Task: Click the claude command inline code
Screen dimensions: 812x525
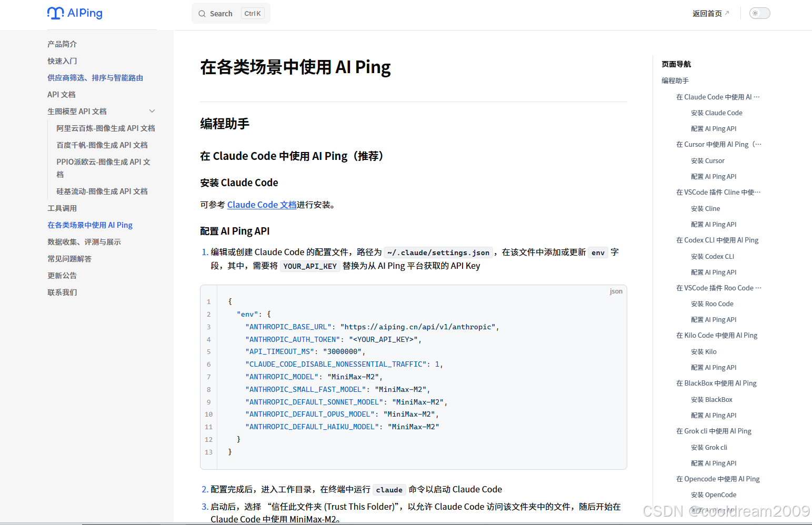Action: click(x=389, y=490)
